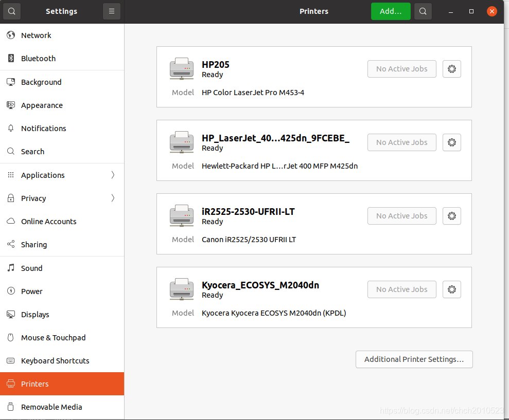Select Keyboard Shortcuts in the sidebar

coord(62,361)
